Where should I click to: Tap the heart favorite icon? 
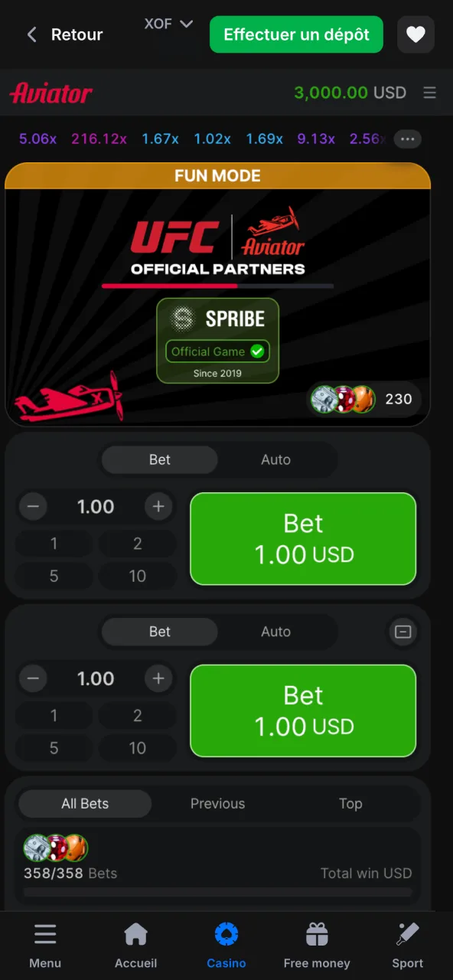click(x=416, y=34)
